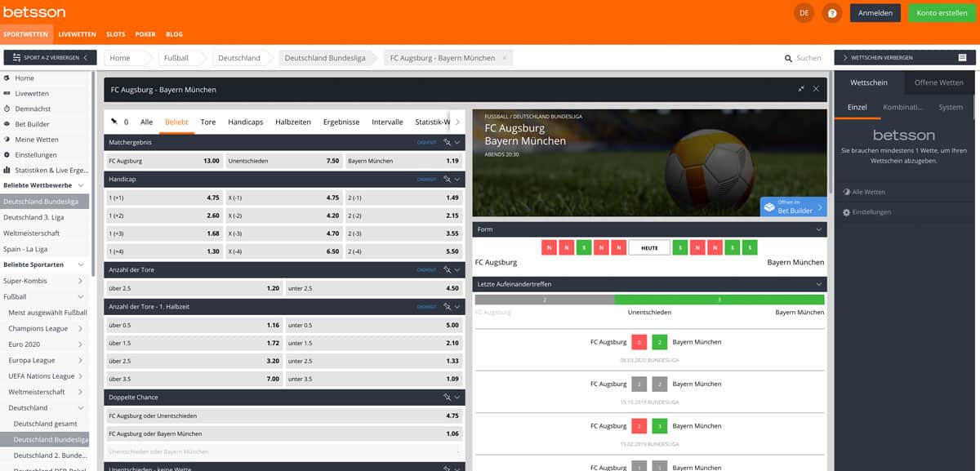The image size is (980, 471).
Task: Collapse the Handicap market section
Action: coord(457,179)
